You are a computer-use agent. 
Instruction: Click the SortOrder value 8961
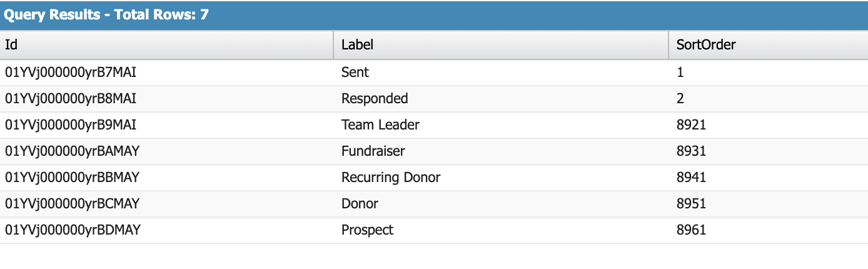pos(691,230)
